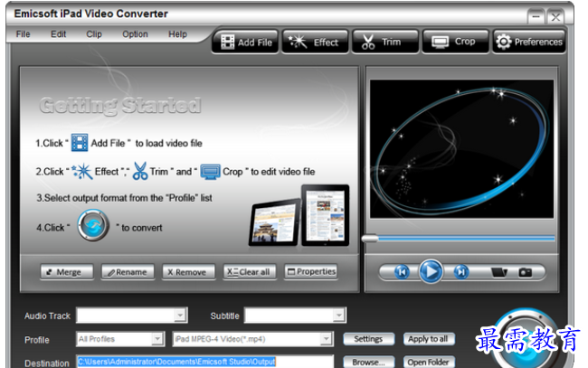Open the Option menu

coord(135,34)
